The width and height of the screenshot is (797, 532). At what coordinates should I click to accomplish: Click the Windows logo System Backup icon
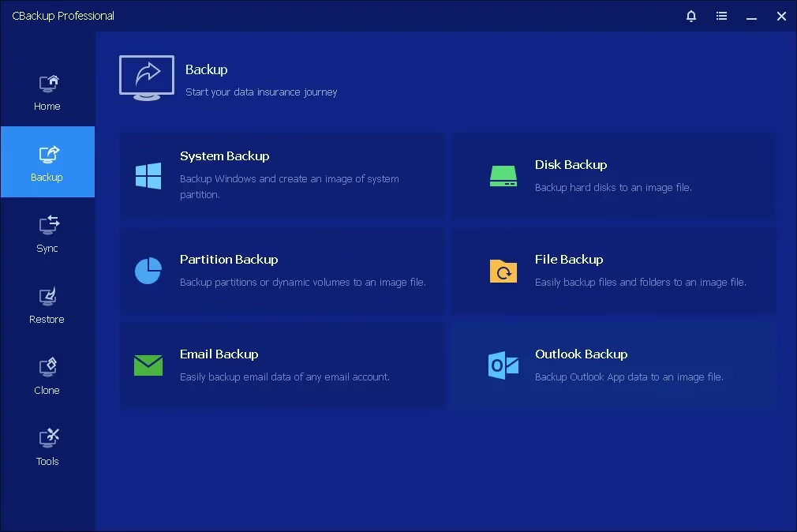[148, 175]
